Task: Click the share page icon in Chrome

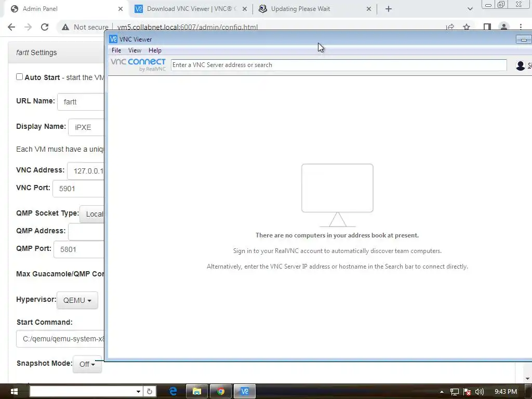Action: tap(450, 27)
